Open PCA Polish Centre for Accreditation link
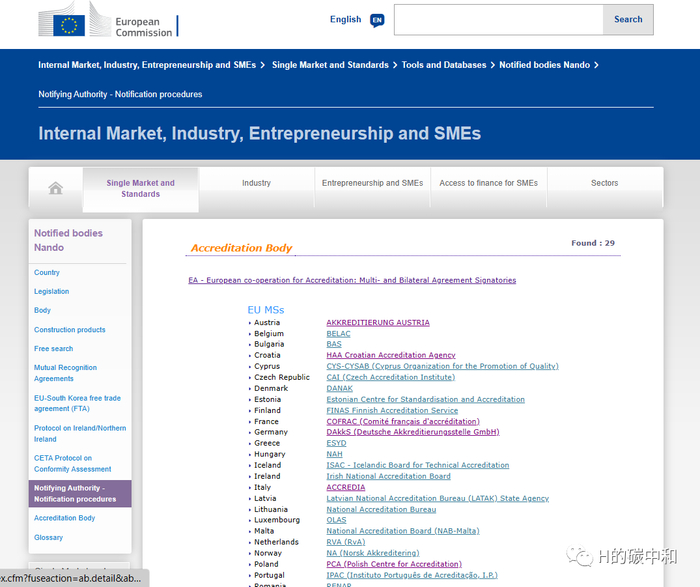Viewport: 700px width, 587px height. tap(394, 564)
